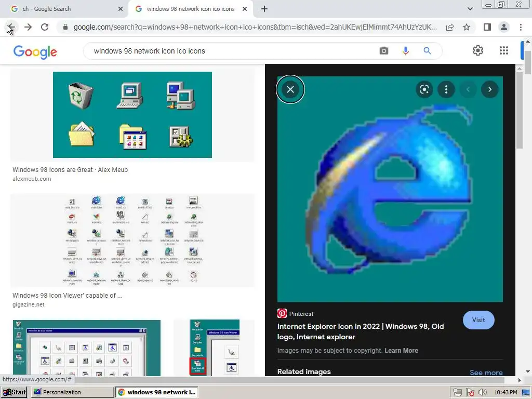Click See more related images

(x=486, y=373)
